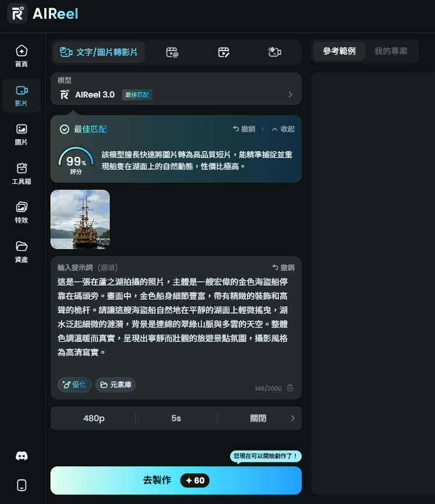The height and width of the screenshot is (504, 435).
Task: Click the mobile phone icon in sidebar
Action: coord(21,485)
